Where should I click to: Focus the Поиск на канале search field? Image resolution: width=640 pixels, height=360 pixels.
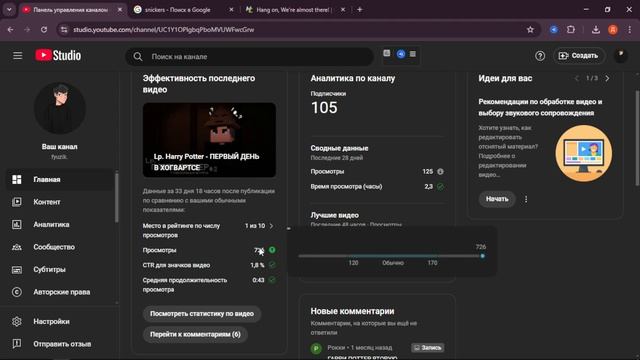tap(249, 57)
